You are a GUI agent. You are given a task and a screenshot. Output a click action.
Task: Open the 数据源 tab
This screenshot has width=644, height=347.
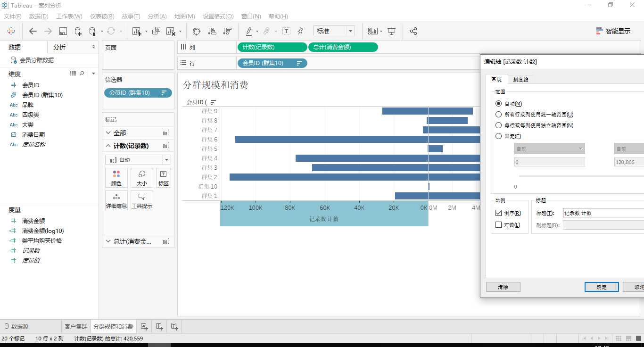click(16, 326)
